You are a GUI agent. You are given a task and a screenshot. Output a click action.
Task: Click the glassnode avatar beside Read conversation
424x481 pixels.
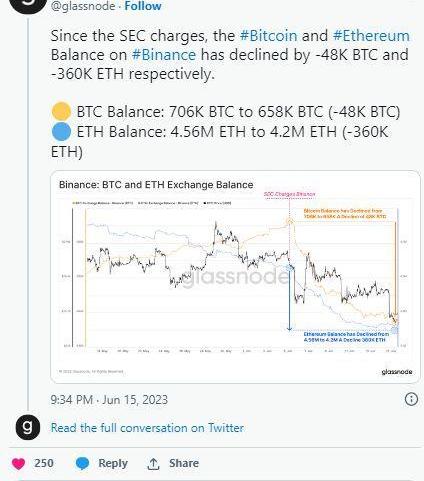pos(28,427)
